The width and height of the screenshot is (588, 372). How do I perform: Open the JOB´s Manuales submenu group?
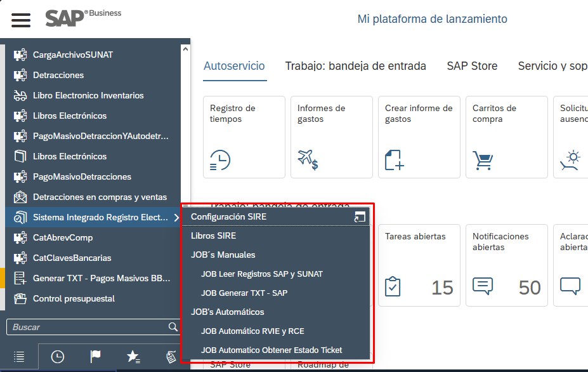click(x=223, y=255)
